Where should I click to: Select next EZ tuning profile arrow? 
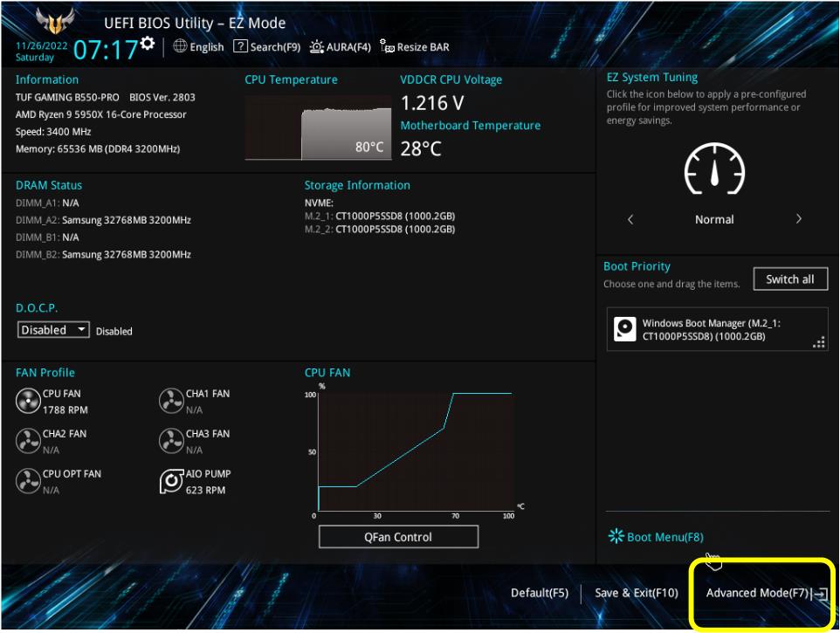coord(799,218)
